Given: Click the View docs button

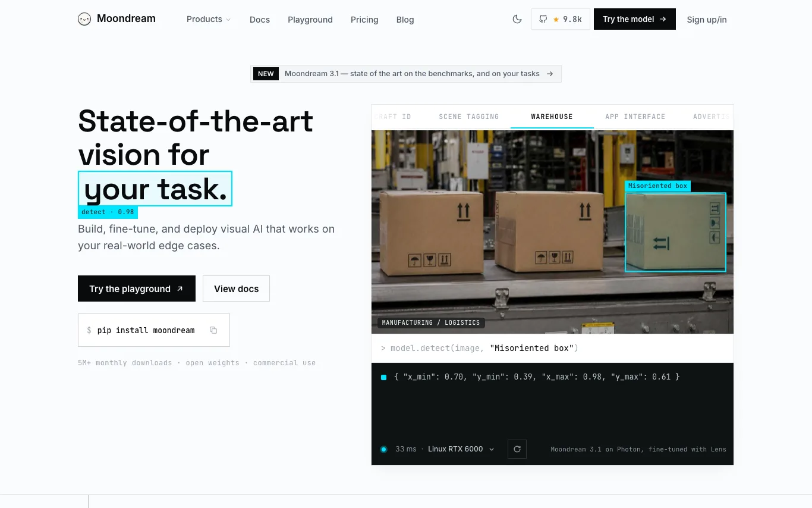Looking at the screenshot, I should 237,289.
